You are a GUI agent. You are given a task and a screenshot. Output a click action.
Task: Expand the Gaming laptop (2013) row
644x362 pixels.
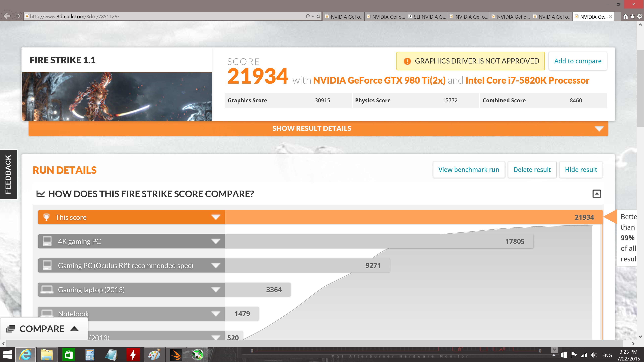tap(216, 290)
